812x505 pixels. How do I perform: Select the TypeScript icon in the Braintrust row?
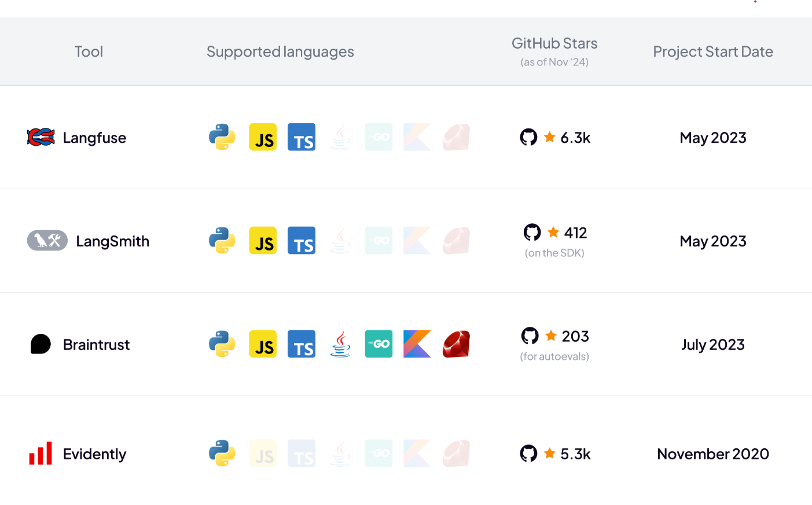(x=302, y=344)
